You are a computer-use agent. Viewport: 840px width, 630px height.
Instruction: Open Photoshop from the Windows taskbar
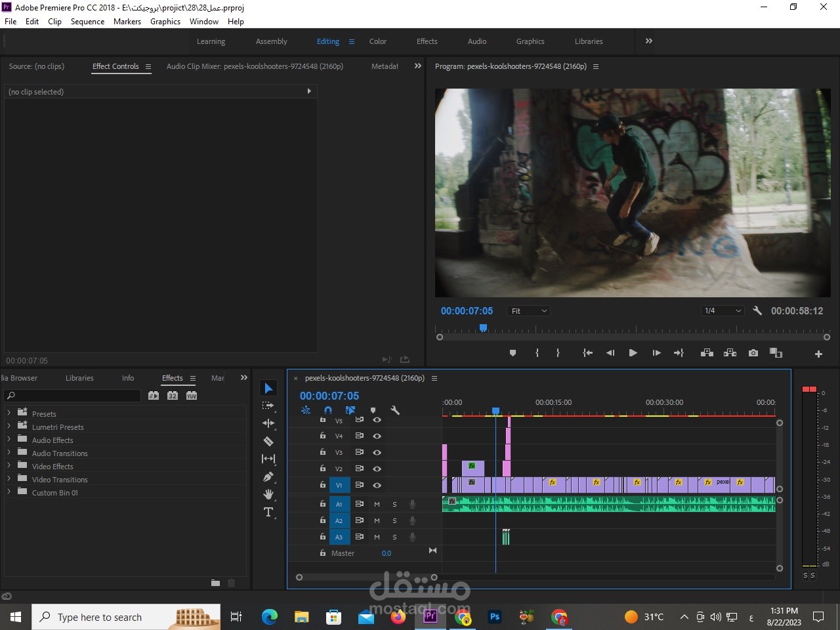pos(494,617)
